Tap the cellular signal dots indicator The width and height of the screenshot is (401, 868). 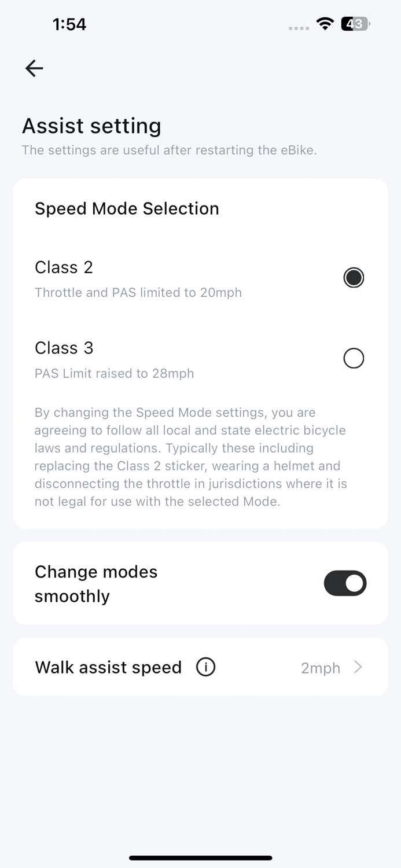tap(298, 27)
